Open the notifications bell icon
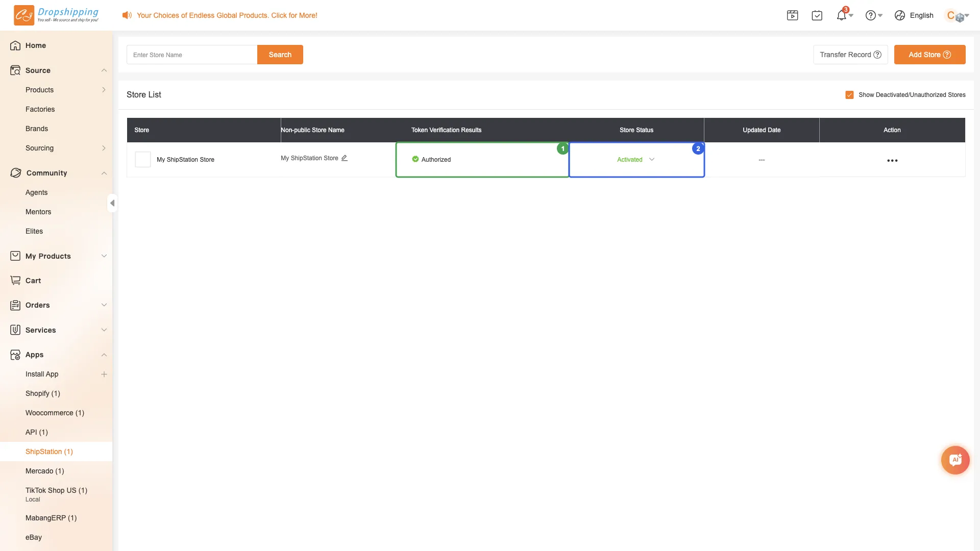Screen dimensions: 980x551 point(842,15)
